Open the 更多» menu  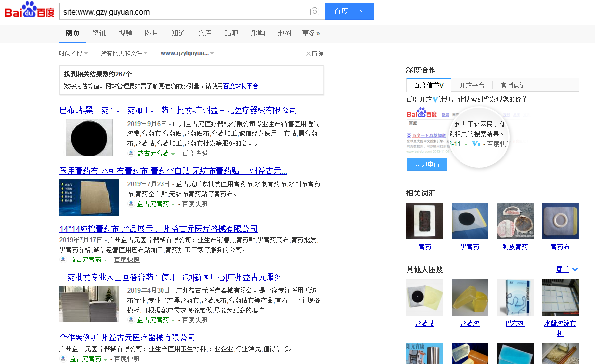311,33
